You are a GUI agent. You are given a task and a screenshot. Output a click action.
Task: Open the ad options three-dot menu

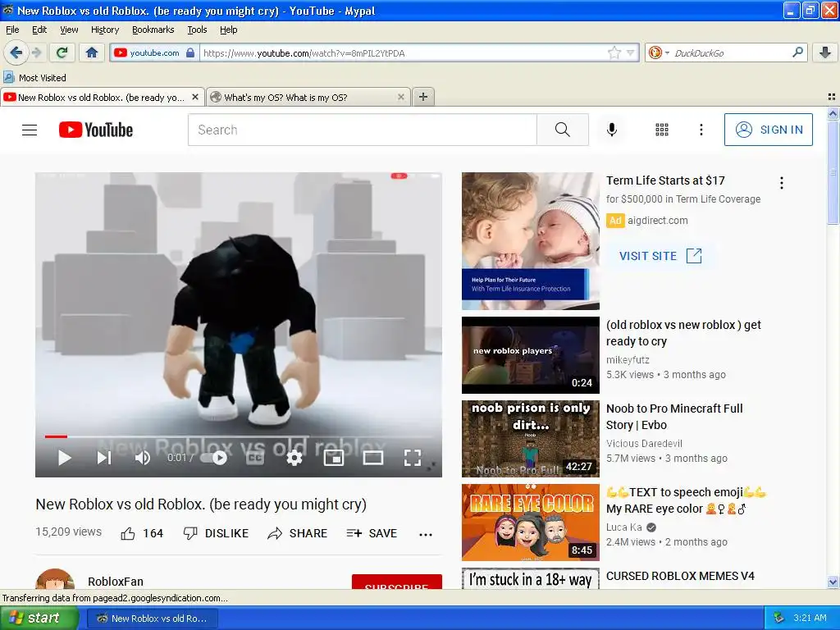[x=782, y=183]
